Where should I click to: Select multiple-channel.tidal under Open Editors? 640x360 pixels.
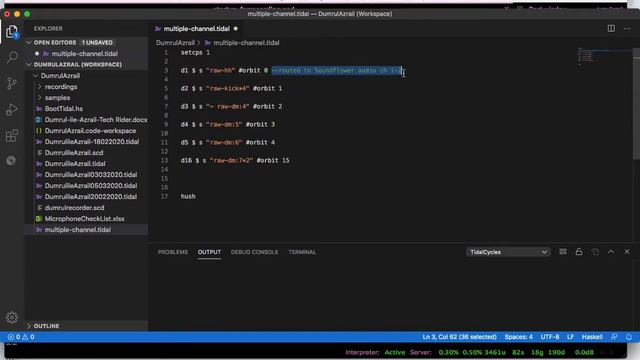84,54
